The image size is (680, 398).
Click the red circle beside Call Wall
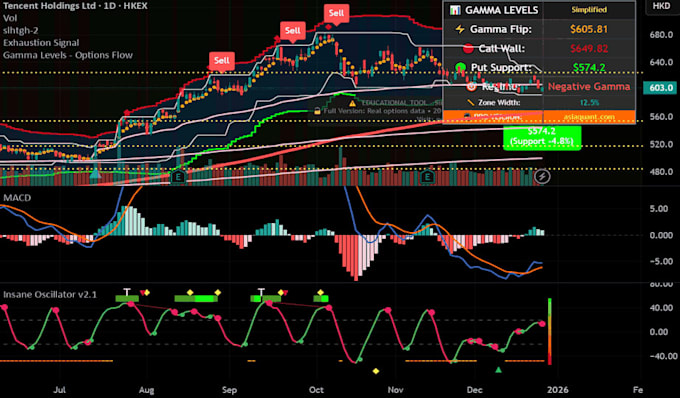pos(468,49)
